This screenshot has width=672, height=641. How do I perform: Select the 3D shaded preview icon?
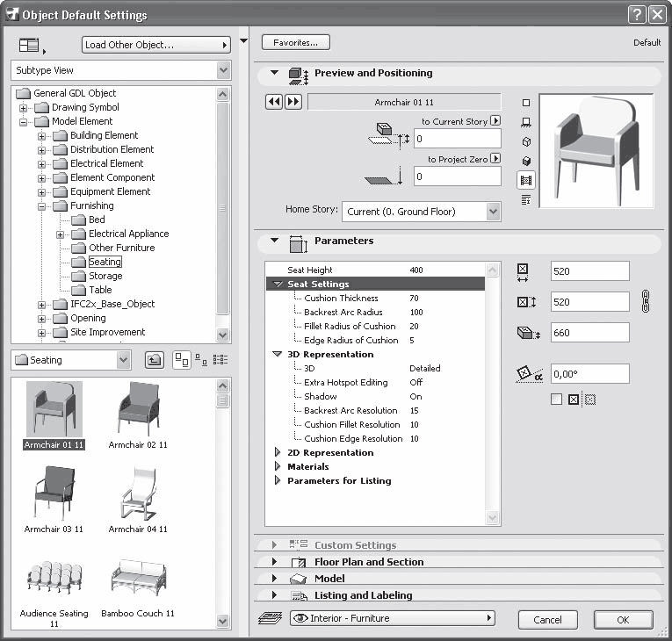(x=526, y=161)
